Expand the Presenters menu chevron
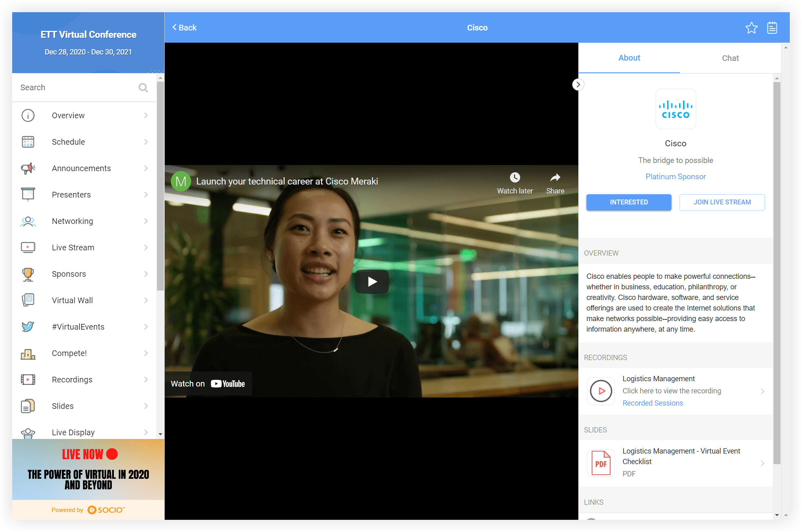Screen dimensions: 802x532 (x=146, y=195)
